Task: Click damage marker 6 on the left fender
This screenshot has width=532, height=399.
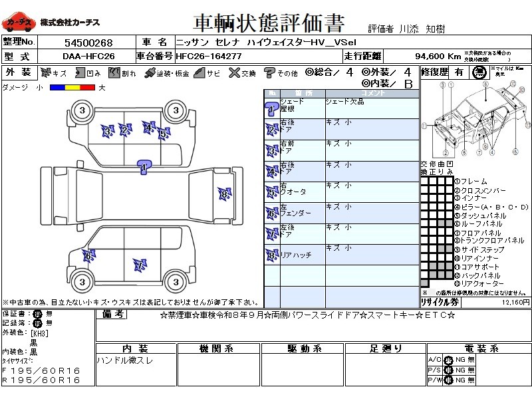Action: pyautogui.click(x=89, y=256)
